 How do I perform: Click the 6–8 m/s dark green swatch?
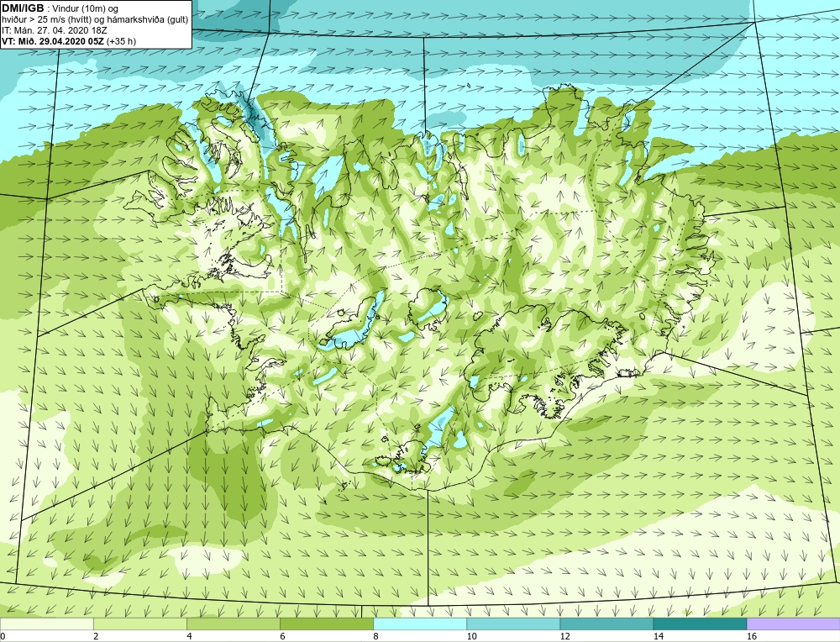pyautogui.click(x=326, y=624)
